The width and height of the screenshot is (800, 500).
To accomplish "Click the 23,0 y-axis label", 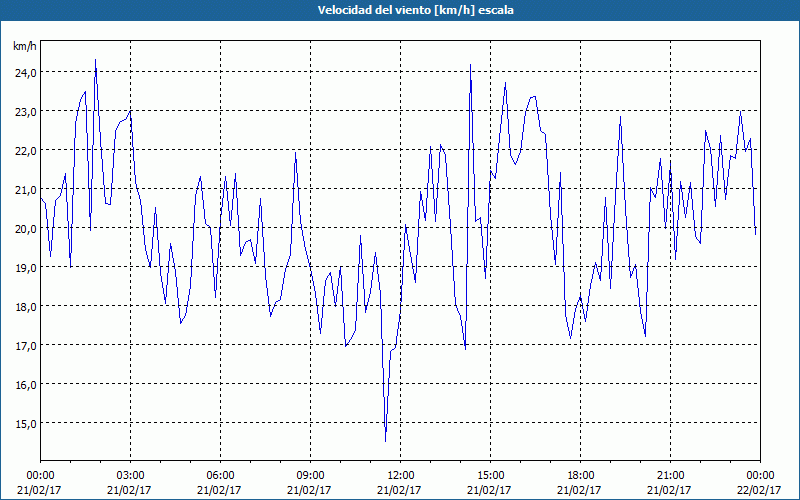I will (x=25, y=111).
